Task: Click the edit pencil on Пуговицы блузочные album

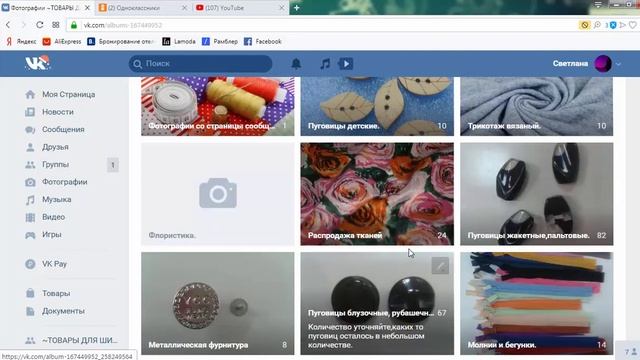Action: (440, 266)
